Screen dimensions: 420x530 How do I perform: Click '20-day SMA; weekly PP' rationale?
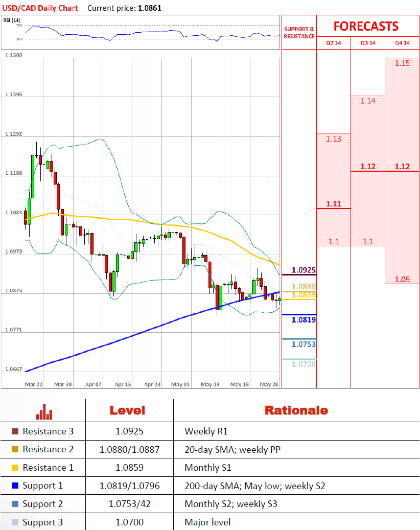(232, 450)
